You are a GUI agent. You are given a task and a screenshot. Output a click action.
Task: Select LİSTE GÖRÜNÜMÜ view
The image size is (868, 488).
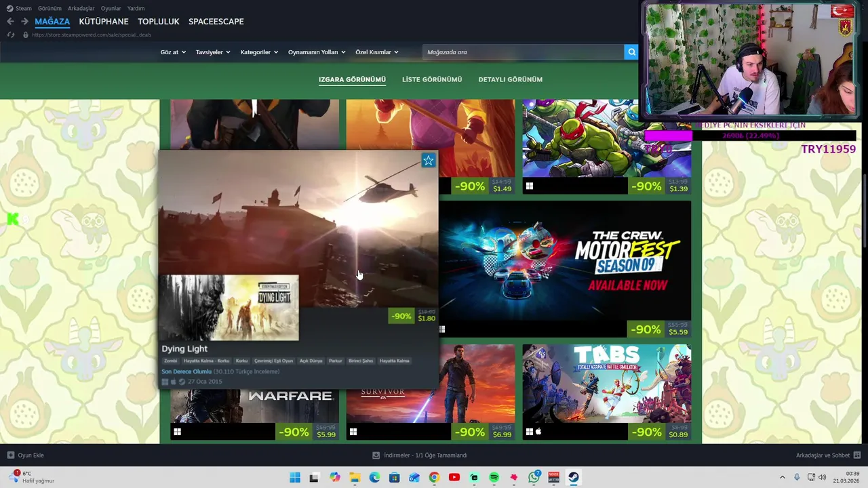(432, 79)
